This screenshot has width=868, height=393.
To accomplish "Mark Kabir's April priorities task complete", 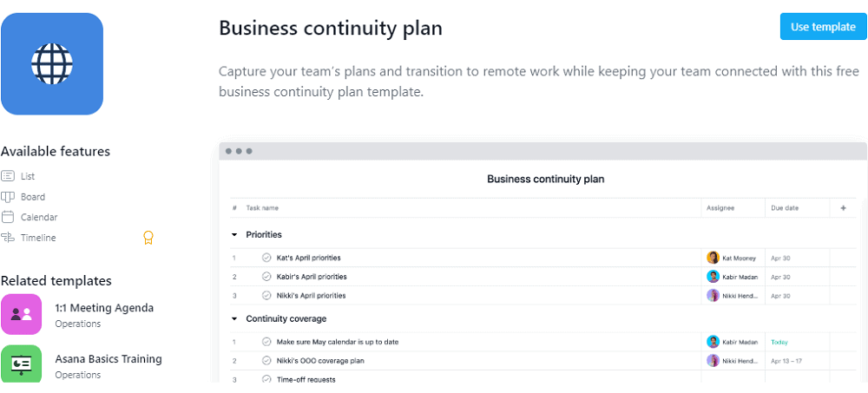I will click(x=266, y=277).
